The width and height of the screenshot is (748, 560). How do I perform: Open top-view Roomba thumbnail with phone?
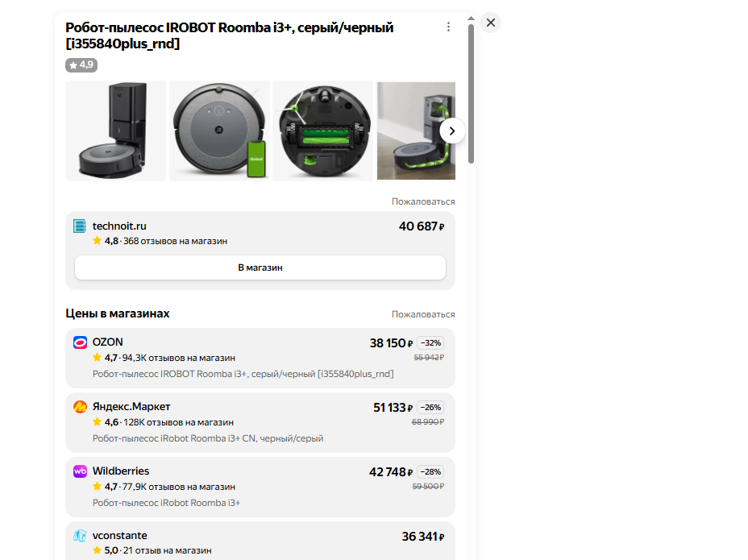[x=219, y=131]
